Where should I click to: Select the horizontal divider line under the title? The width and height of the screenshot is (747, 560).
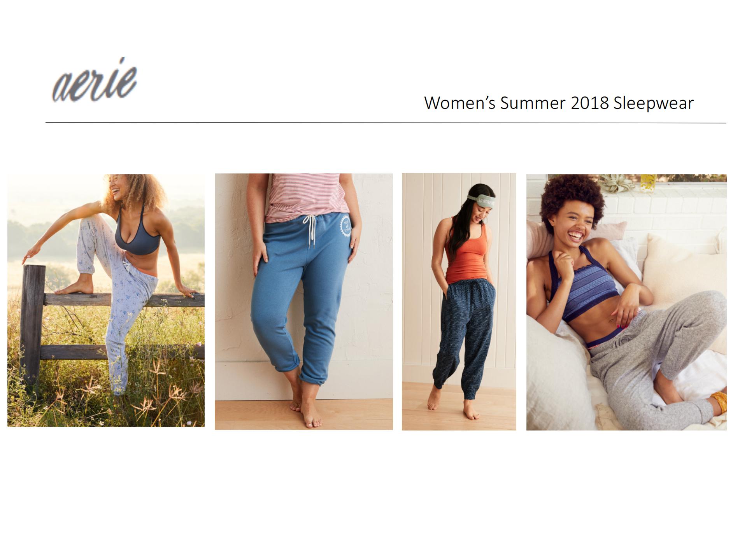tap(386, 123)
